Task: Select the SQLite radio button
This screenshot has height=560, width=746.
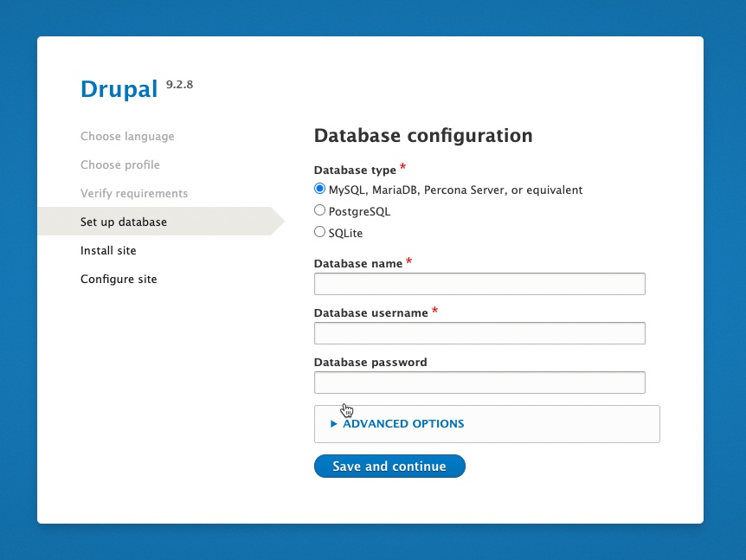Action: [x=319, y=232]
